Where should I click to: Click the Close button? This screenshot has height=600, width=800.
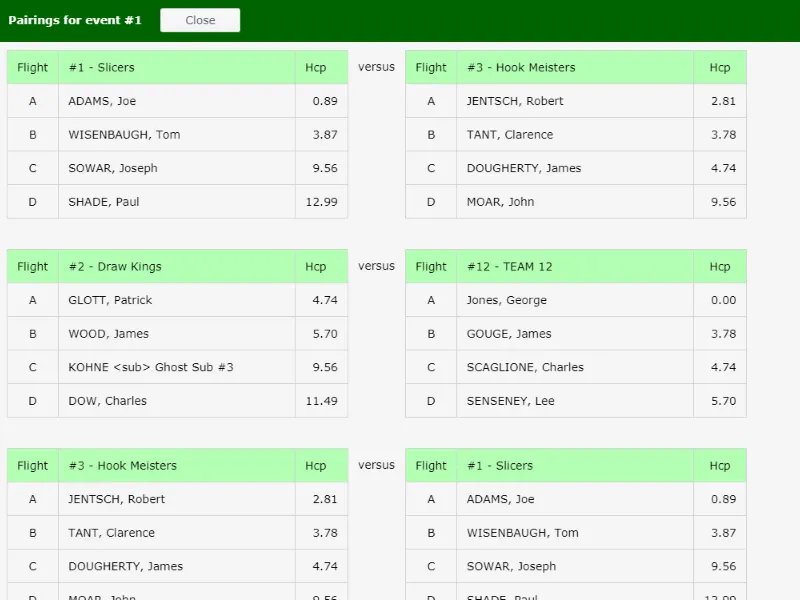tap(200, 20)
